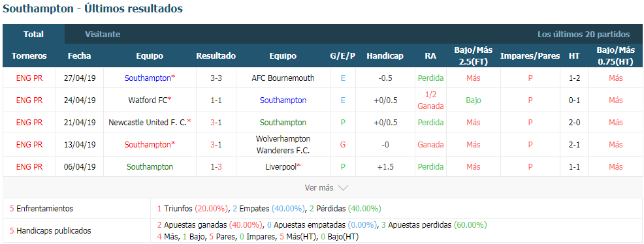
Task: Open the Liverpool team link
Action: point(283,166)
